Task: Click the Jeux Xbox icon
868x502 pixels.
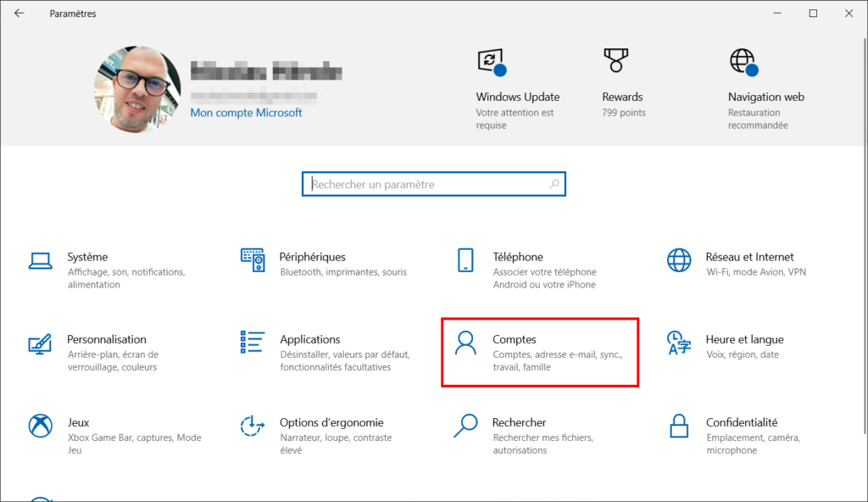Action: [x=41, y=426]
